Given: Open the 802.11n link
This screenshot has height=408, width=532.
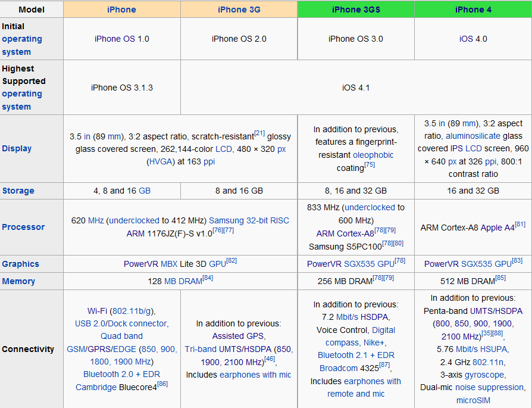Looking at the screenshot, I should pos(488,362).
